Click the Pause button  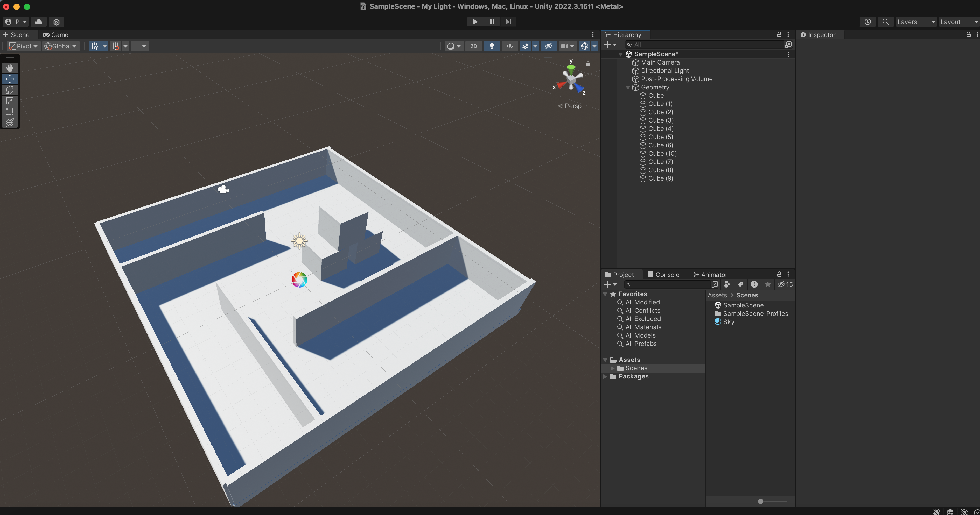pyautogui.click(x=492, y=22)
